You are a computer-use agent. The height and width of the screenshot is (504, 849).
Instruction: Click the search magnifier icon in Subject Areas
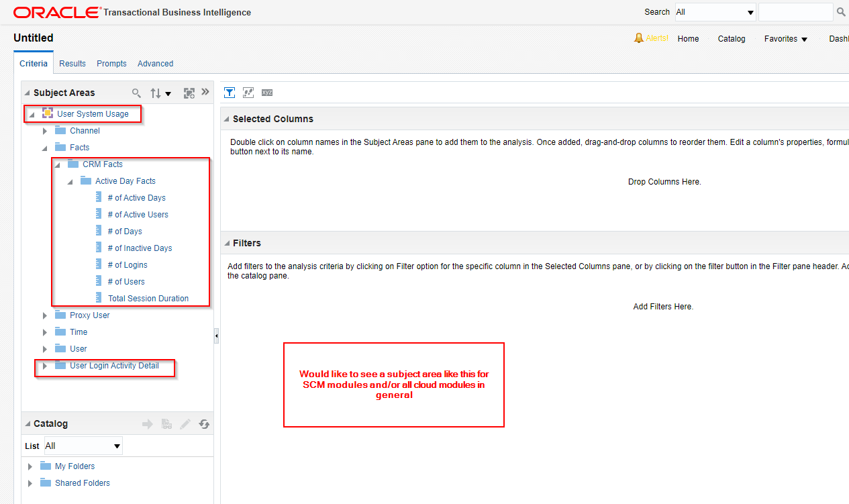pyautogui.click(x=136, y=93)
